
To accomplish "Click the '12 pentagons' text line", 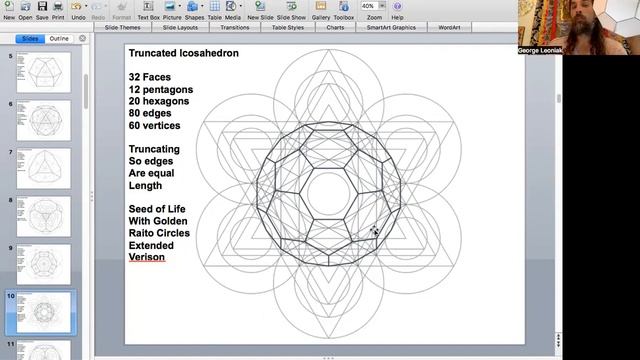I will tap(161, 89).
